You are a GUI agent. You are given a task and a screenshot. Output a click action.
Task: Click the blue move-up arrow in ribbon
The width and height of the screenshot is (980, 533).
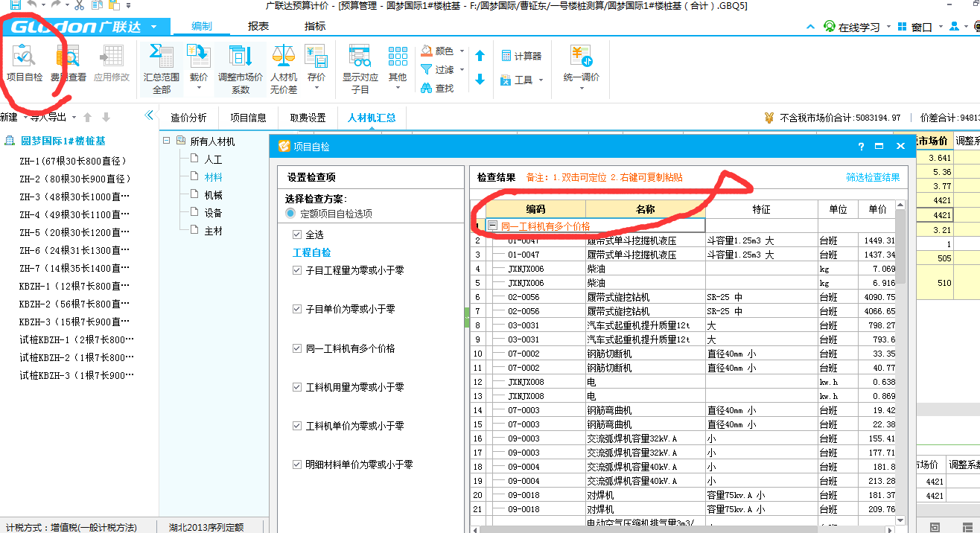pos(480,56)
